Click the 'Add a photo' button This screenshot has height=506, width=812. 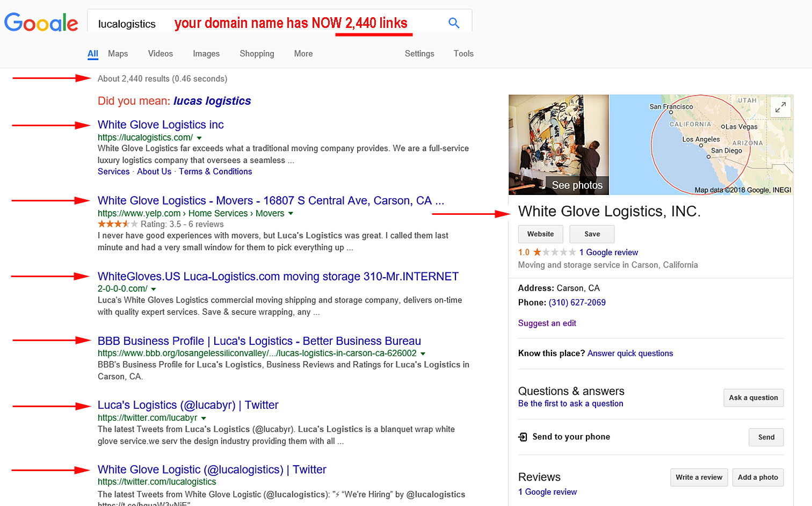click(x=758, y=478)
